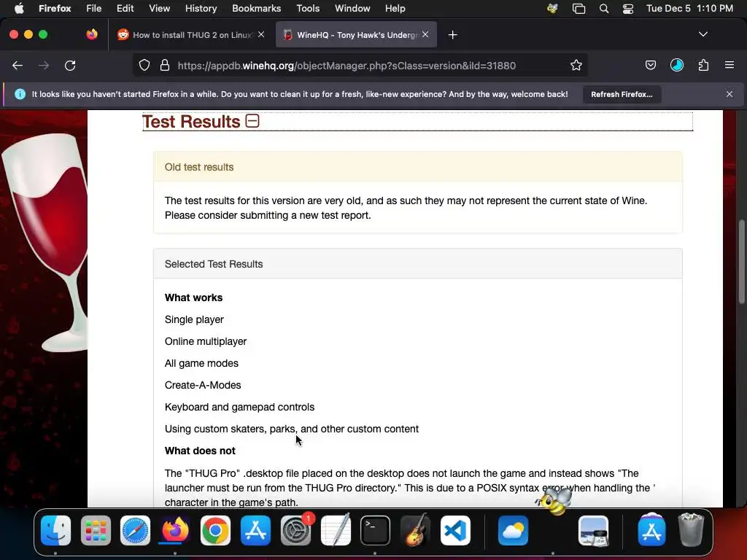Open the Tools menu
747x560 pixels.
click(x=308, y=8)
